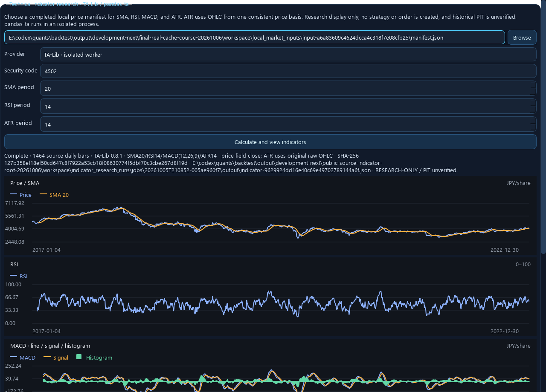Click Calculate and view indicators
The image size is (546, 392).
click(x=270, y=142)
